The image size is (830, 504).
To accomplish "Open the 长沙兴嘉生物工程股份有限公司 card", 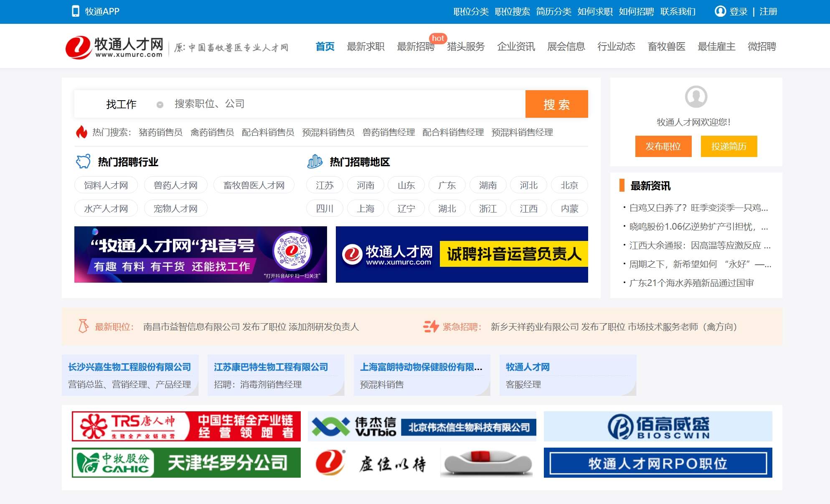I will (130, 375).
